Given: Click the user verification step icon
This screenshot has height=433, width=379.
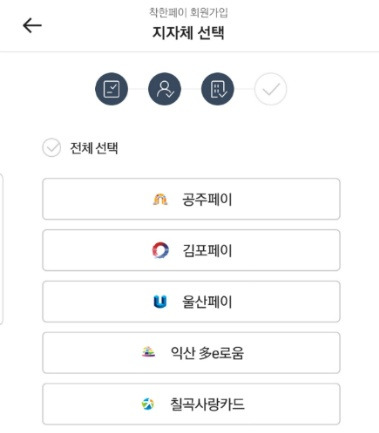Looking at the screenshot, I should (164, 89).
